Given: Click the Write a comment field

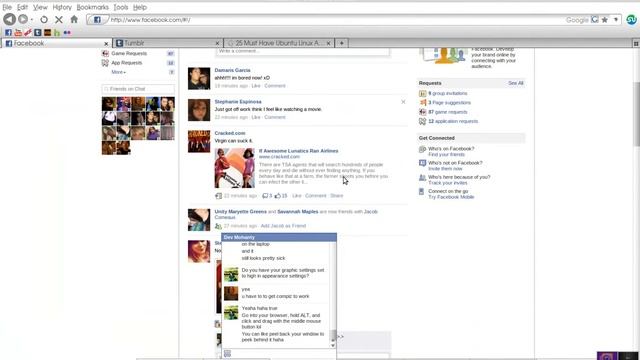Looking at the screenshot, I should click(x=303, y=51).
